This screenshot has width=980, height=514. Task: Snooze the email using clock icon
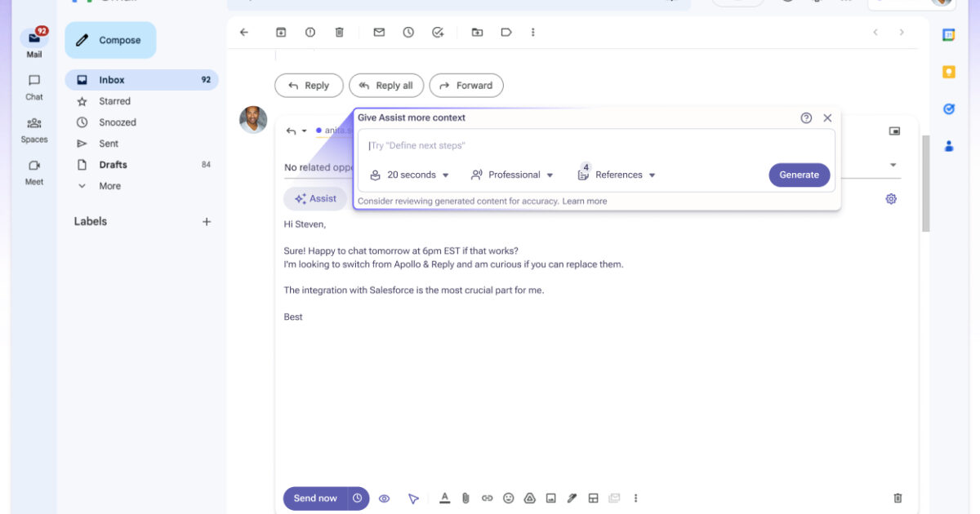tap(408, 32)
